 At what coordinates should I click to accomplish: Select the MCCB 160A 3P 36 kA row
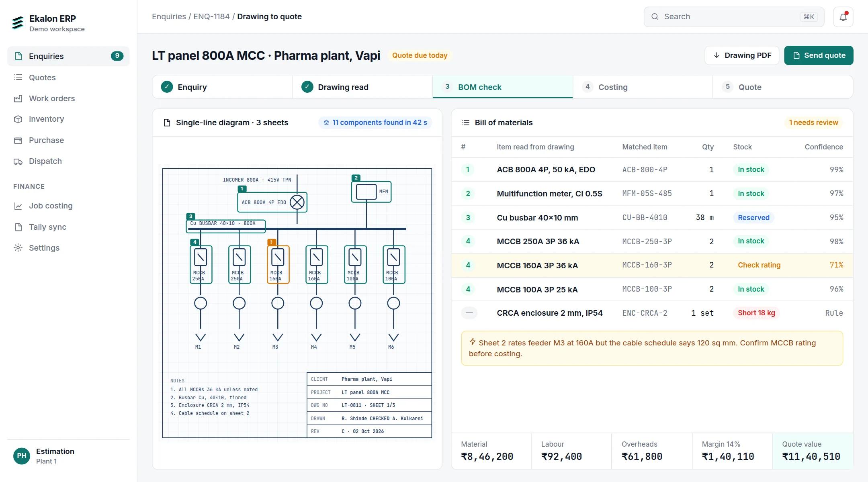[652, 265]
